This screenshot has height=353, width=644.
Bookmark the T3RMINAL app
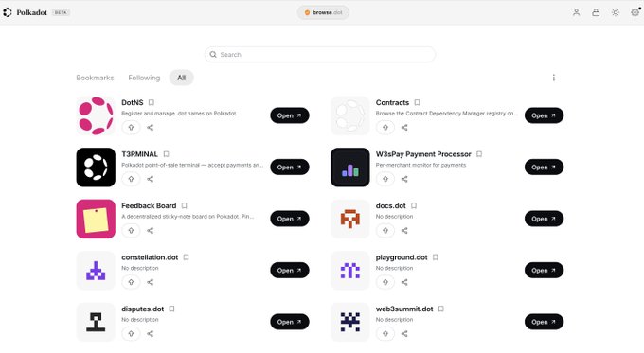tap(166, 154)
